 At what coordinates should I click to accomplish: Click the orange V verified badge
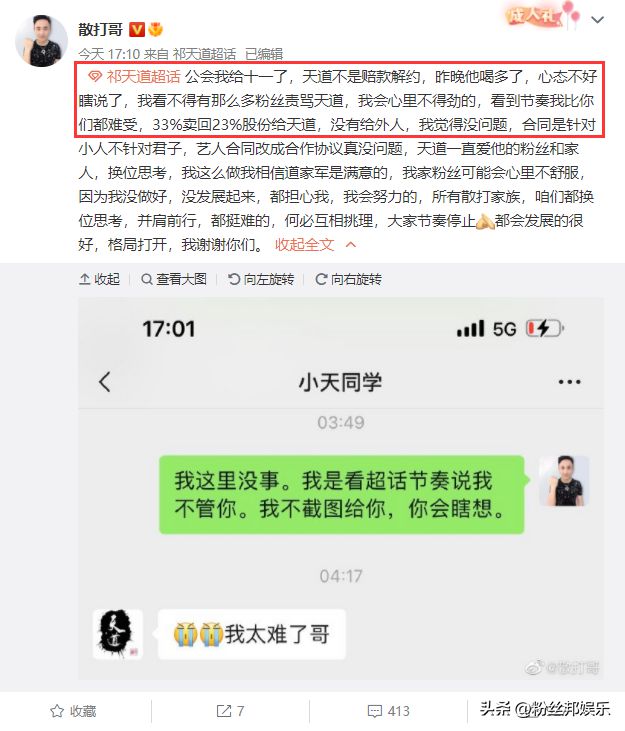(137, 30)
